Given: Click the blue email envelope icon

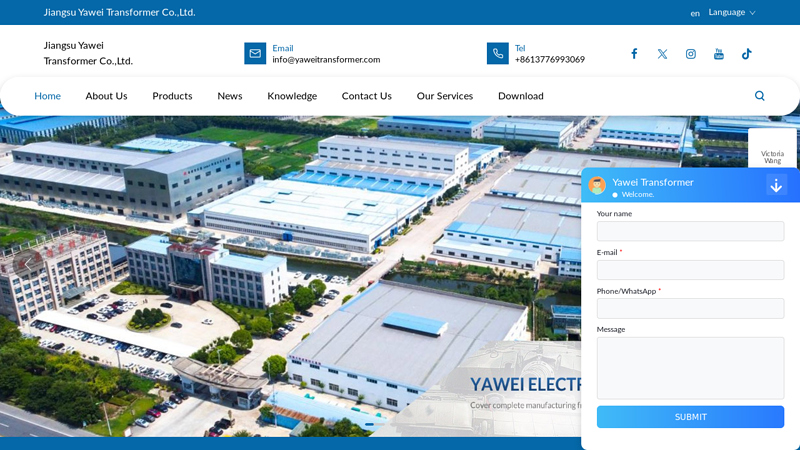Looking at the screenshot, I should [x=255, y=53].
